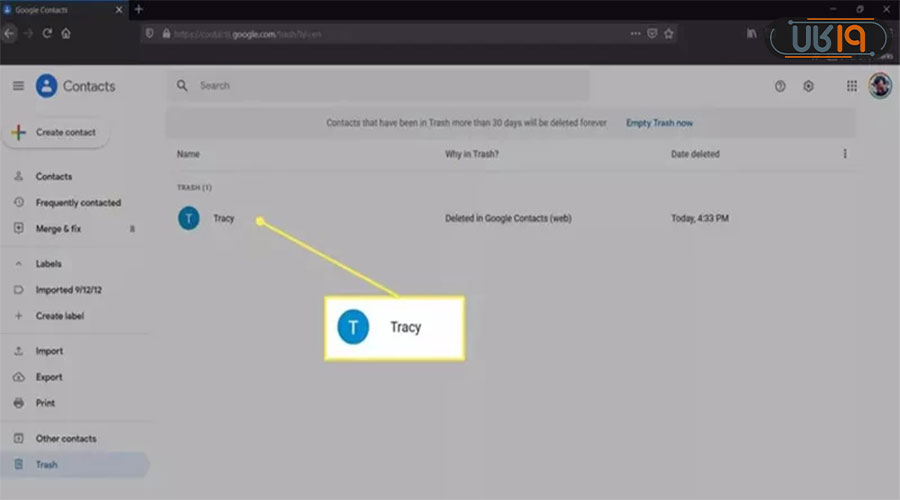
Task: Open the Imported 9/12/12 label
Action: click(x=68, y=290)
